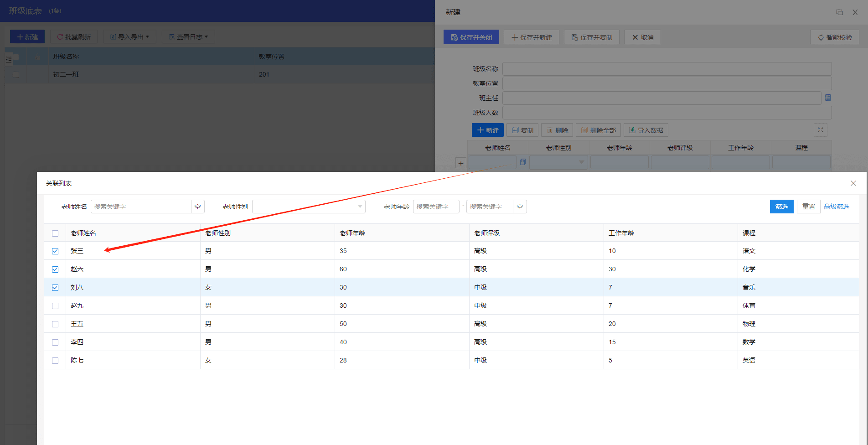Close the 关联列表 dialog with the X
The height and width of the screenshot is (445, 868).
click(853, 183)
